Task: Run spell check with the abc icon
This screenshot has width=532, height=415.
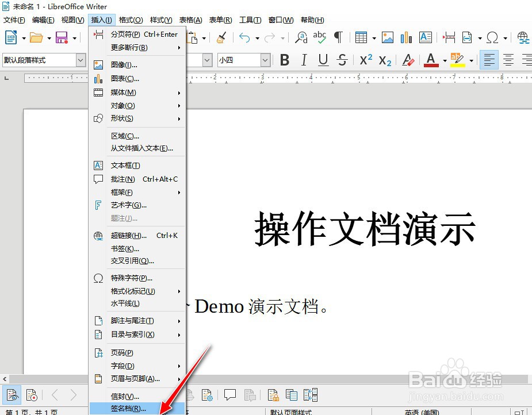Action: click(320, 37)
